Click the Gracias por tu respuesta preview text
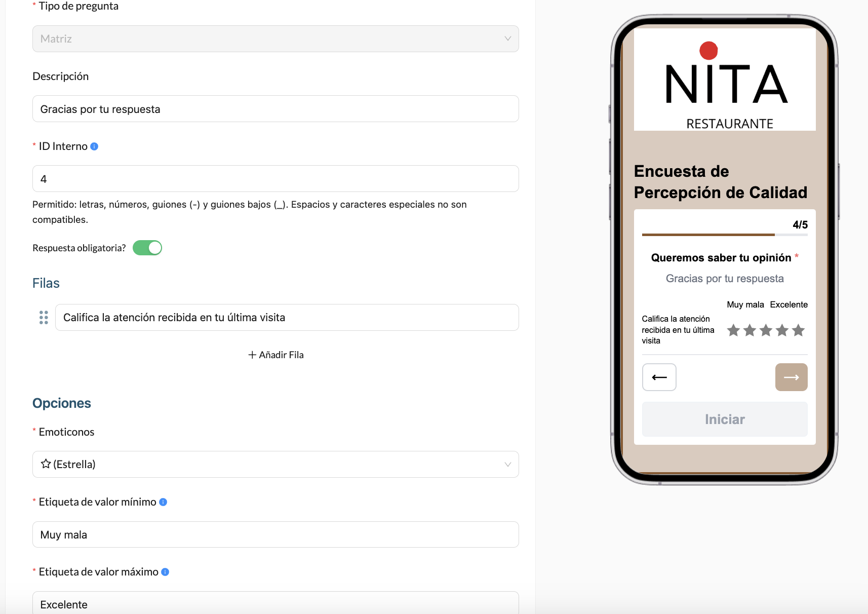 coord(725,279)
